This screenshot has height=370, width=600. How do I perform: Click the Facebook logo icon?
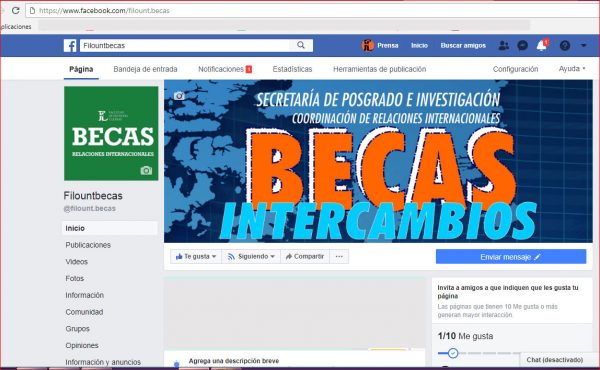(70, 46)
